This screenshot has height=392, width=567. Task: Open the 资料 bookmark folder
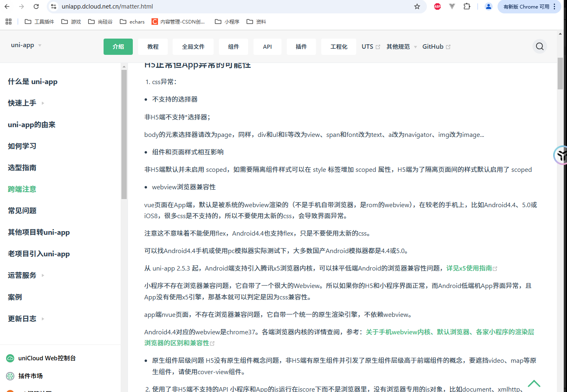(x=256, y=22)
